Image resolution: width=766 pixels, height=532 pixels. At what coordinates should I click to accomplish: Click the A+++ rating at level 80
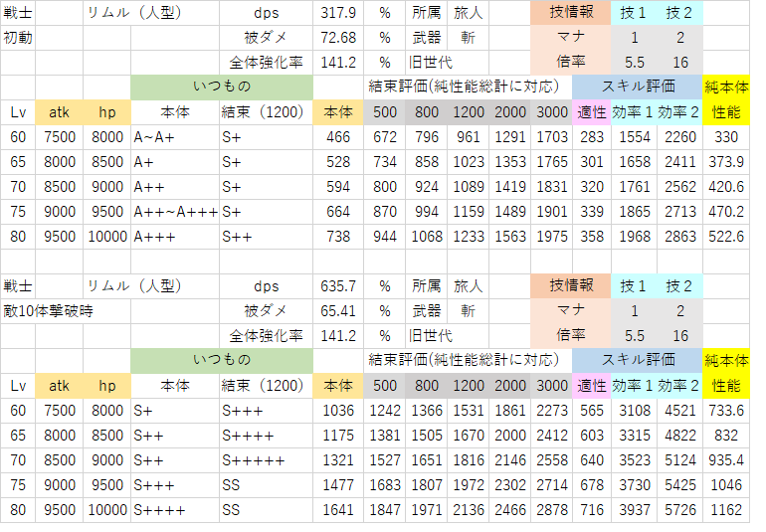(175, 237)
